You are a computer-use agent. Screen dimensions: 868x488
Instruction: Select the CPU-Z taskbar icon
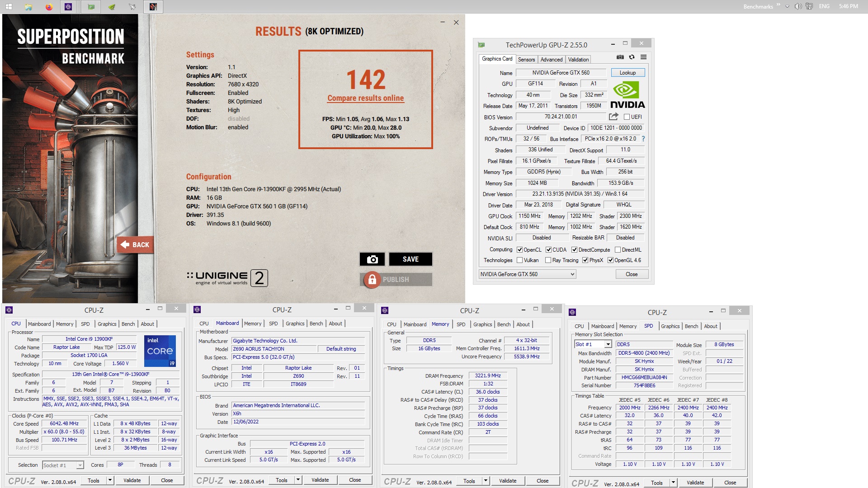click(68, 7)
